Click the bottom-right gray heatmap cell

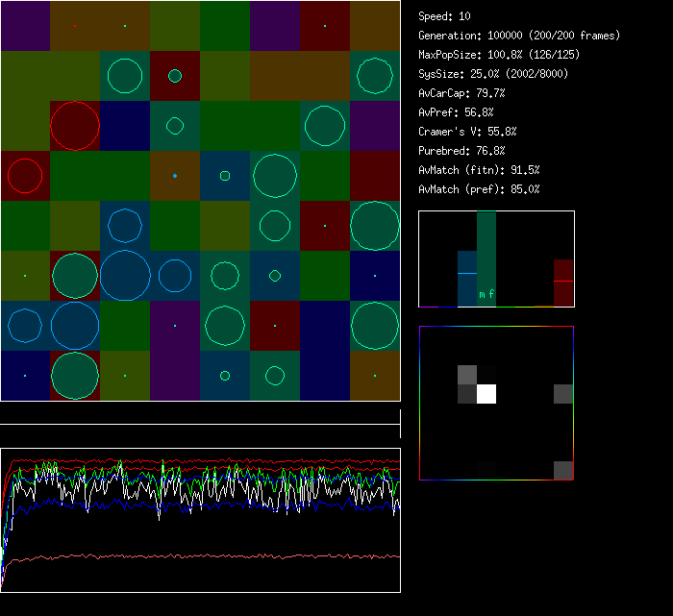(x=563, y=470)
